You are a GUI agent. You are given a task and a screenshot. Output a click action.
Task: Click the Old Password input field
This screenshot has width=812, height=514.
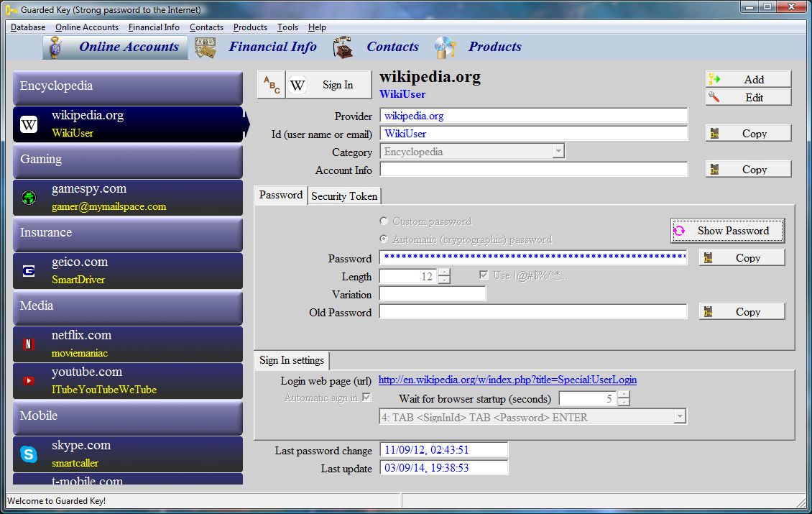point(533,312)
